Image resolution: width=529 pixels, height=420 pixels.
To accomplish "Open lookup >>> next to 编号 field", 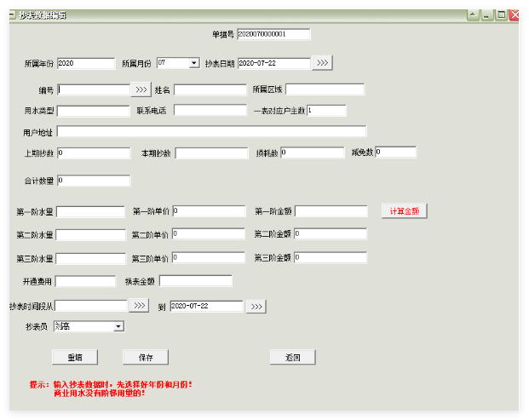I will pos(141,89).
